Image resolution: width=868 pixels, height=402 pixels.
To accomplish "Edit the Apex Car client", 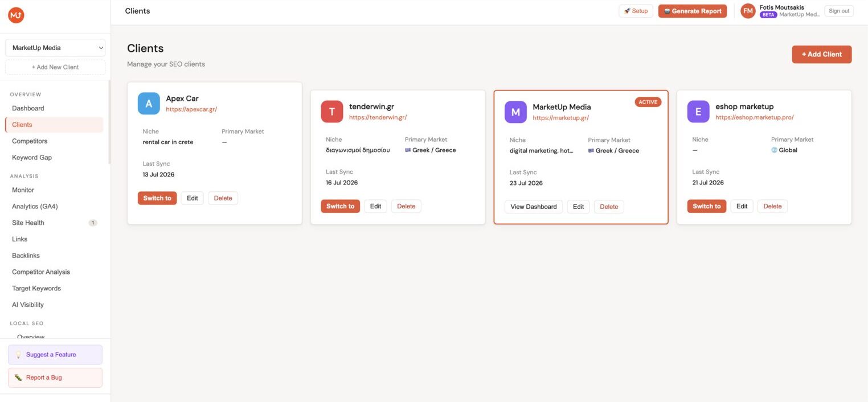I will point(193,198).
